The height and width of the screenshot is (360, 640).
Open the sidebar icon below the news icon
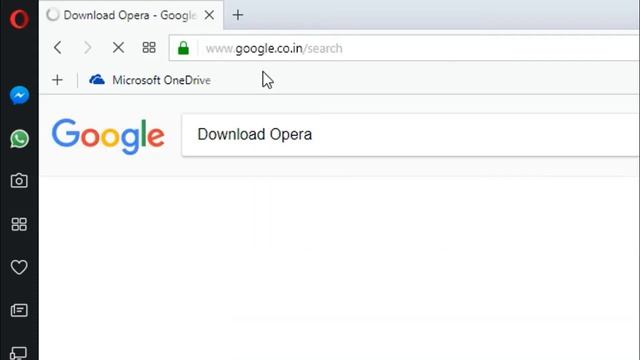point(19,353)
